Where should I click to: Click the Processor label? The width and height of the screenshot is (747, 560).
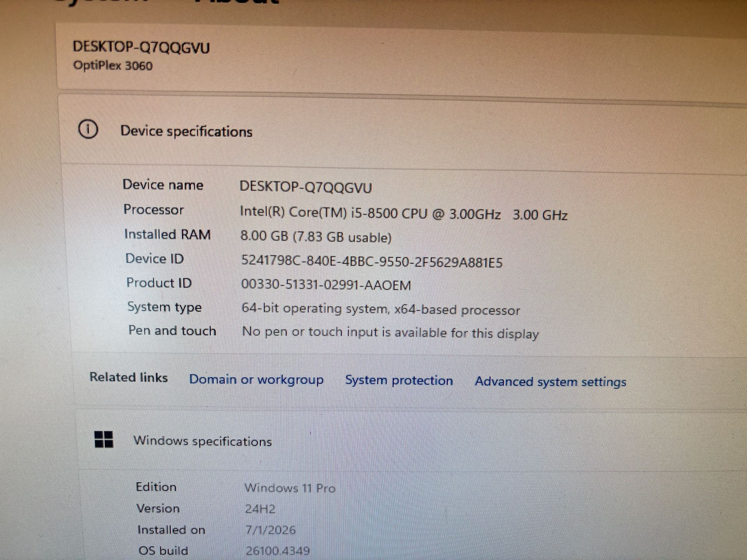click(x=154, y=210)
